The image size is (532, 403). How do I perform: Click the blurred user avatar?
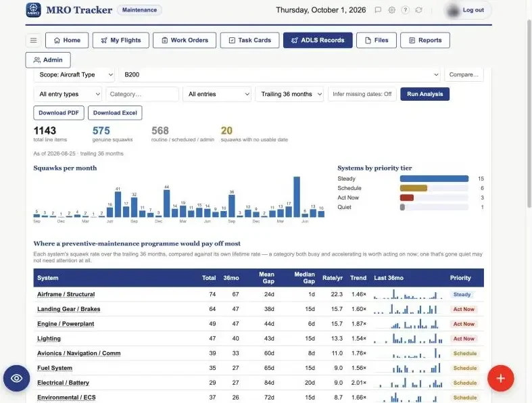point(454,11)
